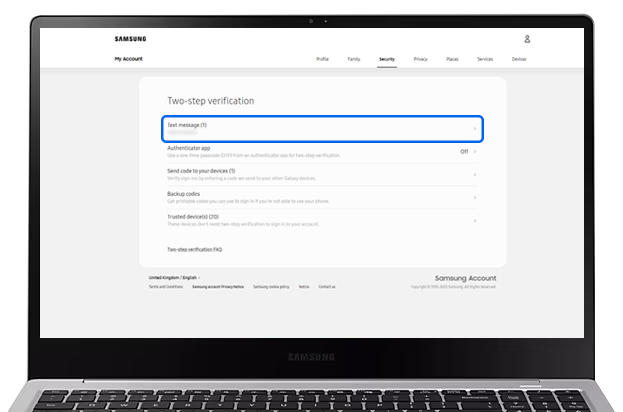Image resolution: width=623 pixels, height=412 pixels.
Task: Click the Contact us footer link
Action: pyautogui.click(x=327, y=286)
